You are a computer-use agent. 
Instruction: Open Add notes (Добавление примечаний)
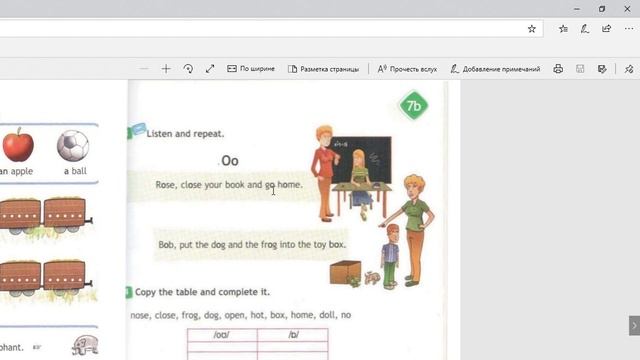point(495,69)
